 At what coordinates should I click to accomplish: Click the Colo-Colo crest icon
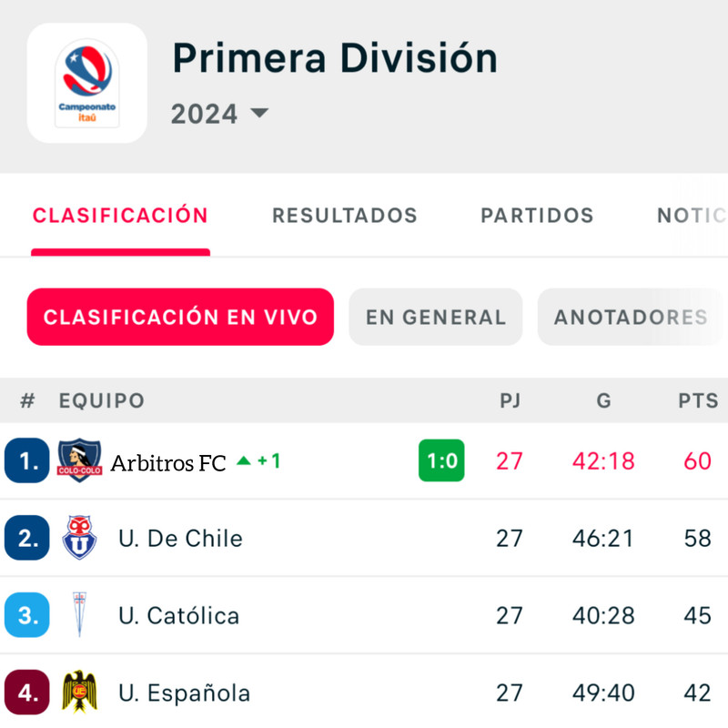pos(79,460)
